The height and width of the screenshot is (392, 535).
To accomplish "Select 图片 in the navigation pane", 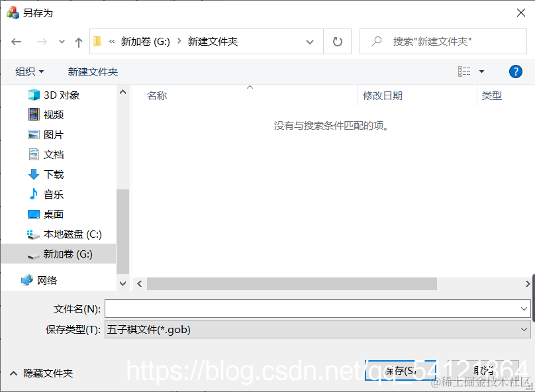I will point(54,134).
